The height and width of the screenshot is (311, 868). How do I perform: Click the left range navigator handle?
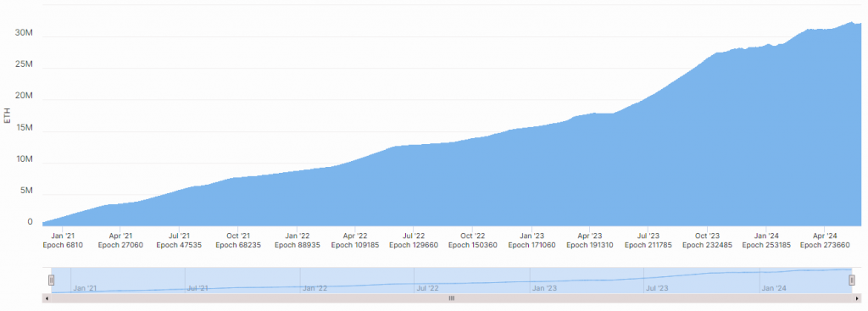pyautogui.click(x=52, y=280)
